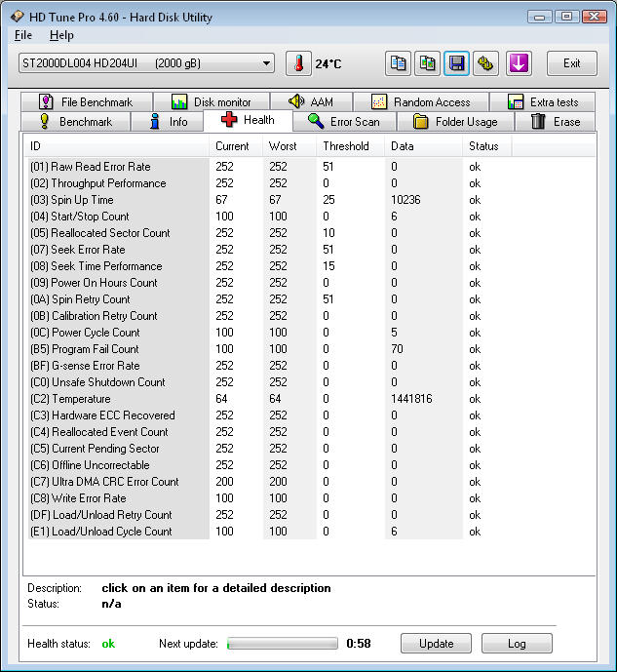This screenshot has height=672, width=617.
Task: Click the HD Tune Pro title bar icon
Action: click(18, 17)
